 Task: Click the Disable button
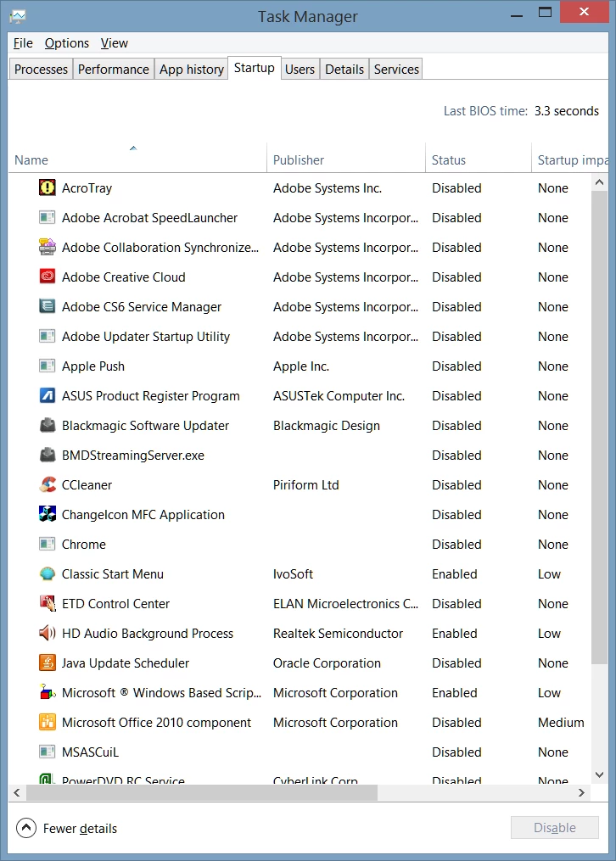pyautogui.click(x=555, y=828)
